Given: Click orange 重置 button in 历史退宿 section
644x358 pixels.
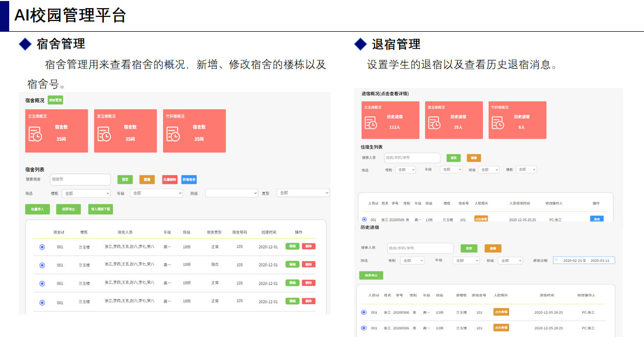Looking at the screenshot, I should point(493,249).
